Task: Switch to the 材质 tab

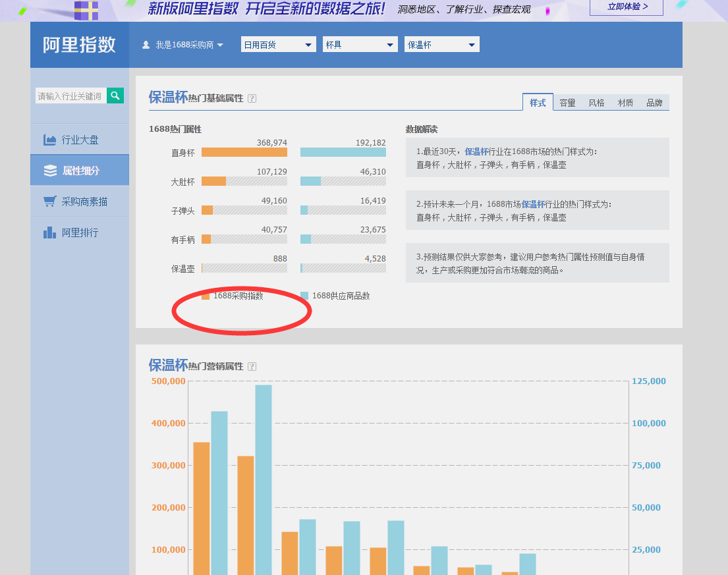Action: point(625,103)
